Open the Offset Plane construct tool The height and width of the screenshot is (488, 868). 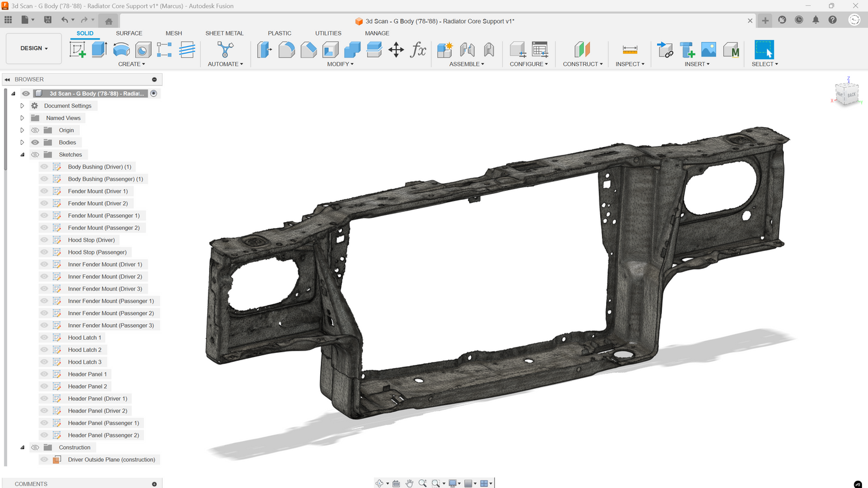point(582,50)
